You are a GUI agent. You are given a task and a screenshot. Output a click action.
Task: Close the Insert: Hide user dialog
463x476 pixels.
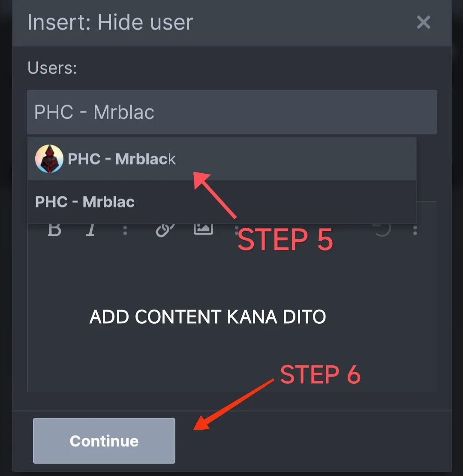[424, 22]
